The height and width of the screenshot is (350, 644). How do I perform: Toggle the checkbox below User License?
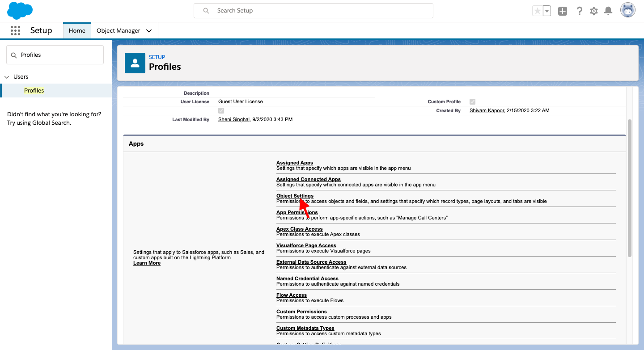tap(221, 110)
